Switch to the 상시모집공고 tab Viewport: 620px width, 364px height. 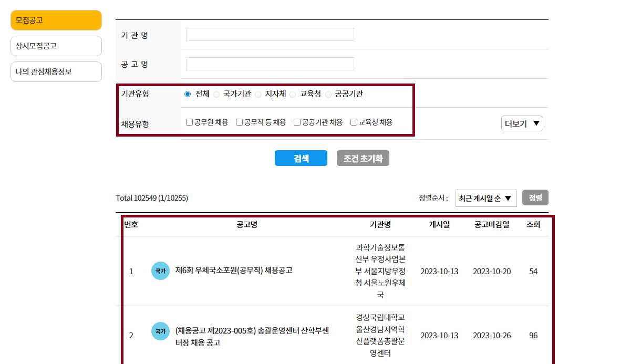tap(56, 46)
